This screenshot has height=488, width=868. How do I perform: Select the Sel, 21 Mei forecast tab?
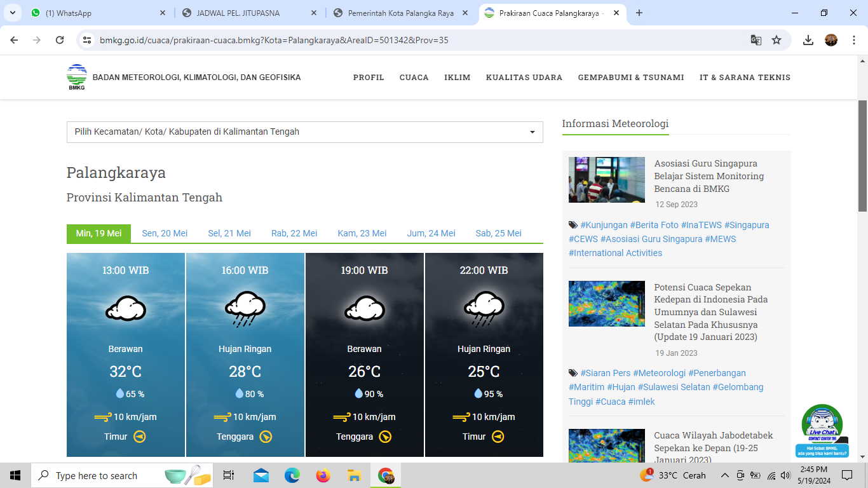[x=229, y=233]
